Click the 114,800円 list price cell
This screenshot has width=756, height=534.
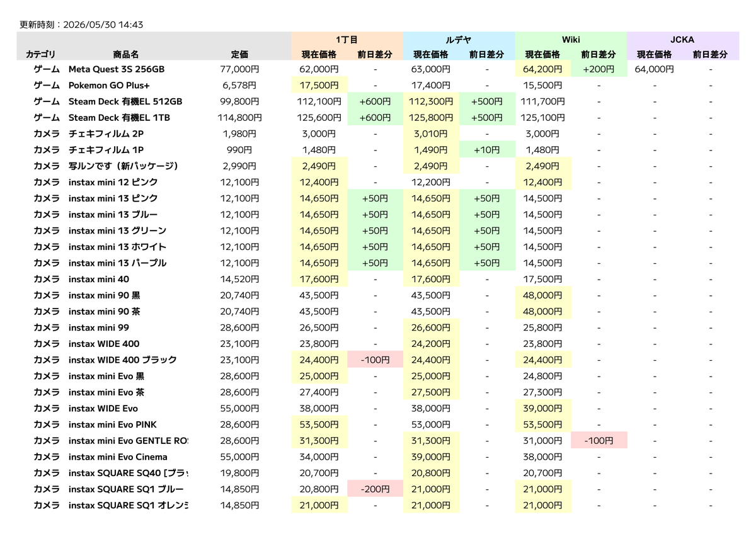coord(239,118)
